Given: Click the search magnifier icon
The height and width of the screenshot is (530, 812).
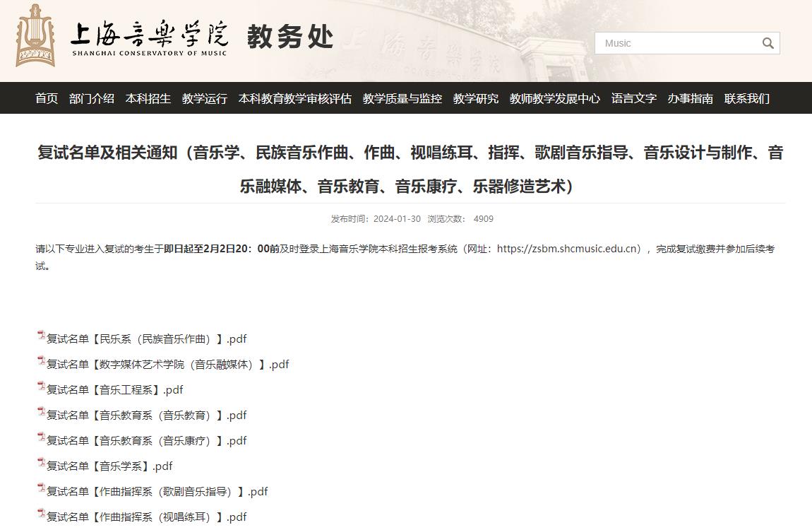Looking at the screenshot, I should [768, 42].
